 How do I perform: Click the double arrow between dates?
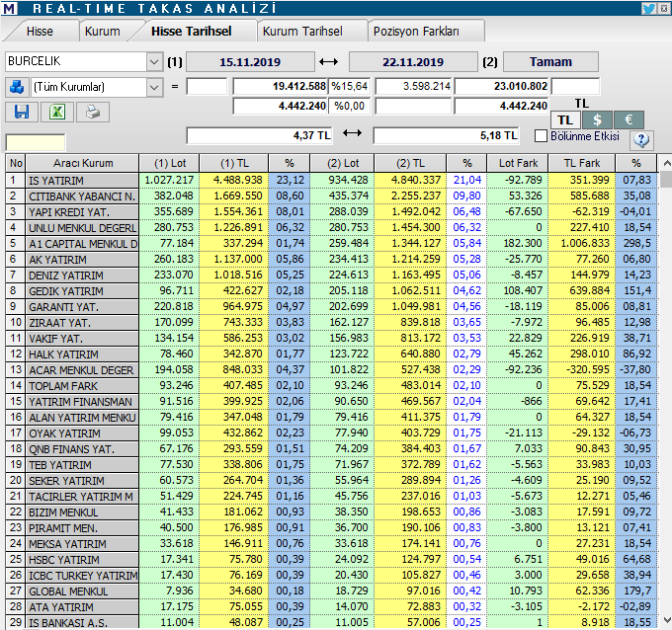[x=329, y=61]
